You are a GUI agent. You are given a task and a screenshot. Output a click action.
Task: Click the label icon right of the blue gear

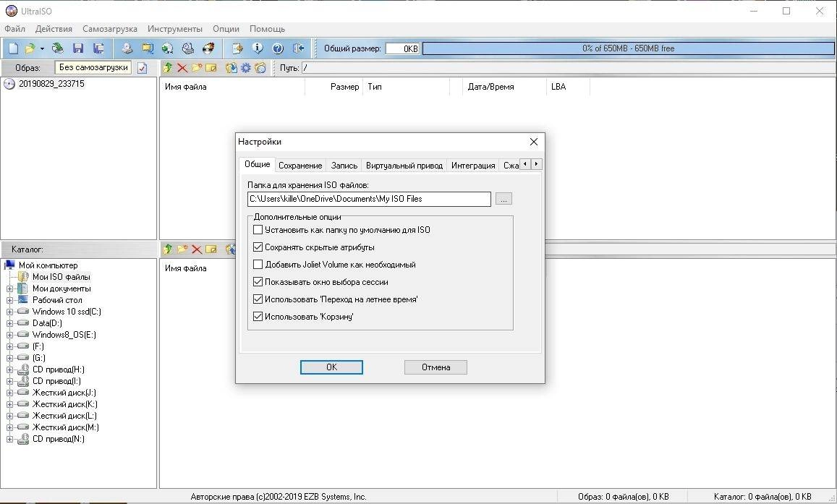pyautogui.click(x=260, y=68)
